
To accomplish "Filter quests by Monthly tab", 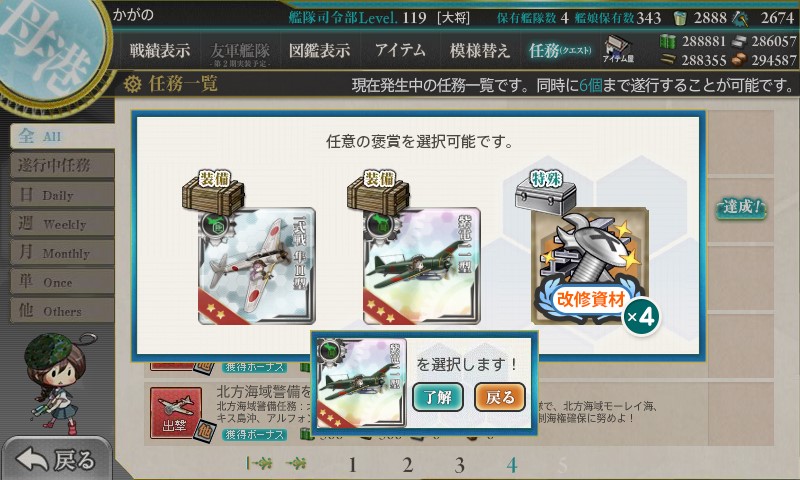I will click(x=62, y=252).
